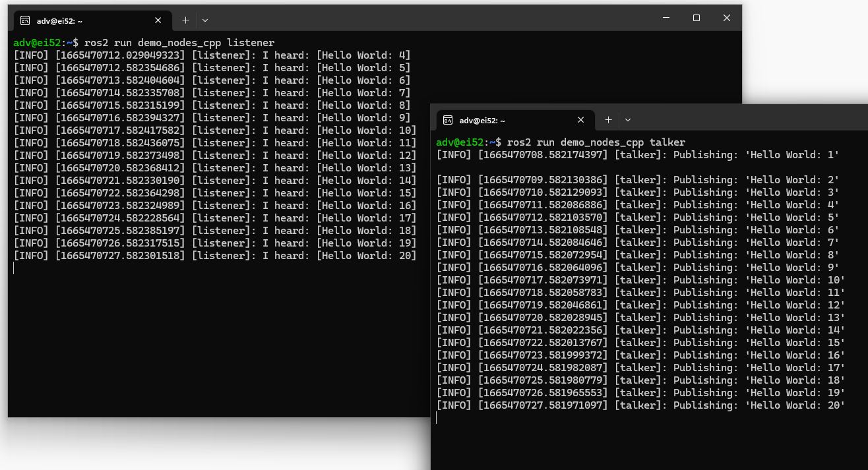Maximize the listener terminal window
This screenshot has height=470, width=868.
point(696,18)
